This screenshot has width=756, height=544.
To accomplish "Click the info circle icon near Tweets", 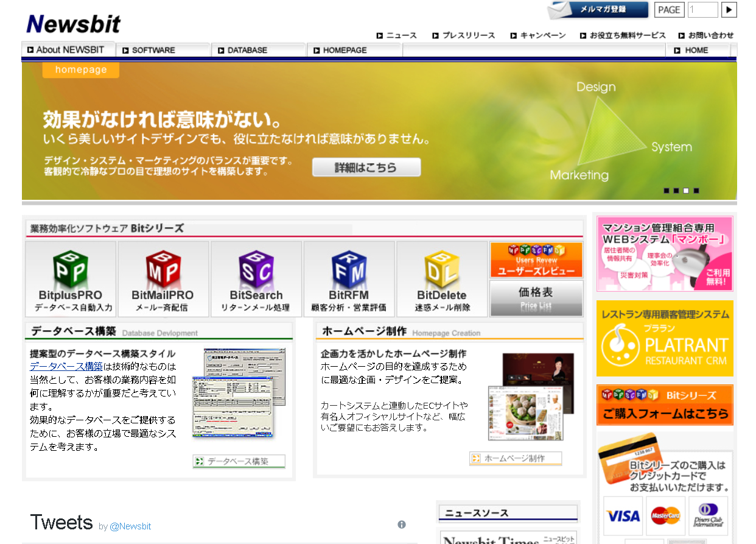I will tap(401, 524).
